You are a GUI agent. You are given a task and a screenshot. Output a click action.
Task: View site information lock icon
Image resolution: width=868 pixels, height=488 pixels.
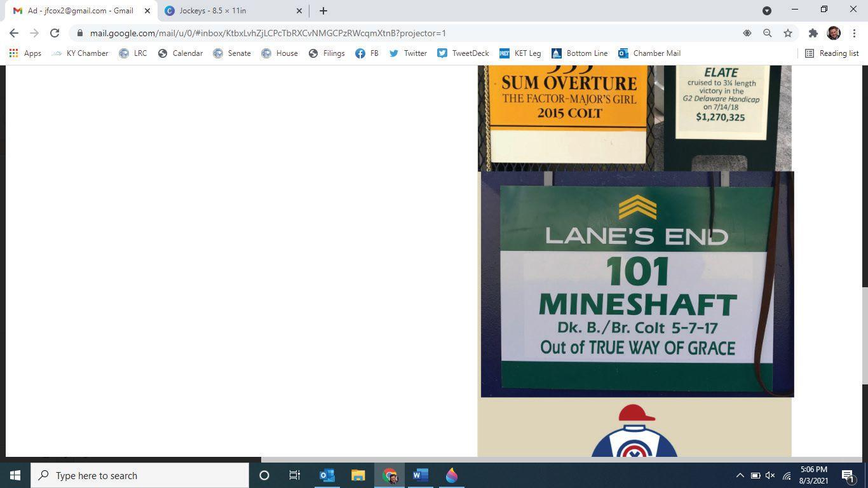tap(79, 33)
